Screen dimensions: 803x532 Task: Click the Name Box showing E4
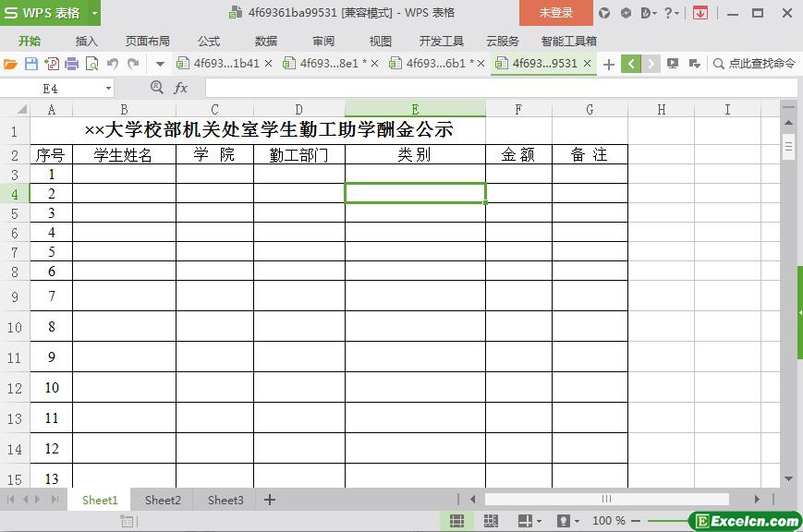tap(51, 89)
